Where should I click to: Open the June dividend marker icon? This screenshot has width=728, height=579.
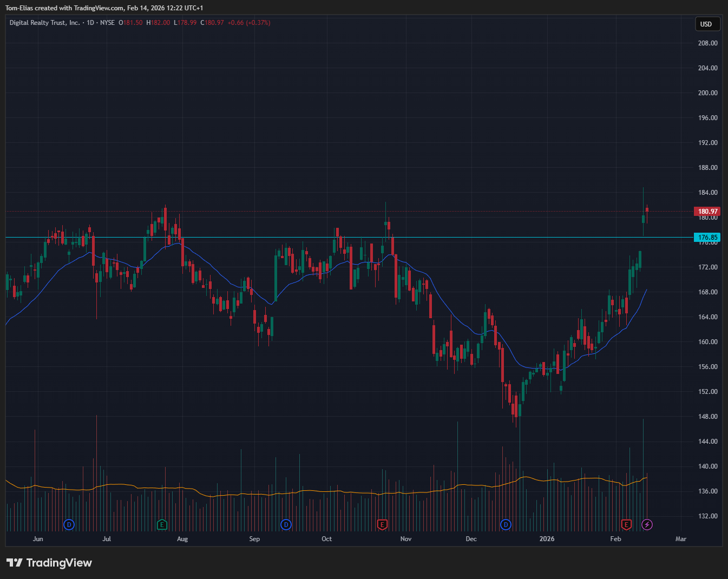[x=69, y=524]
